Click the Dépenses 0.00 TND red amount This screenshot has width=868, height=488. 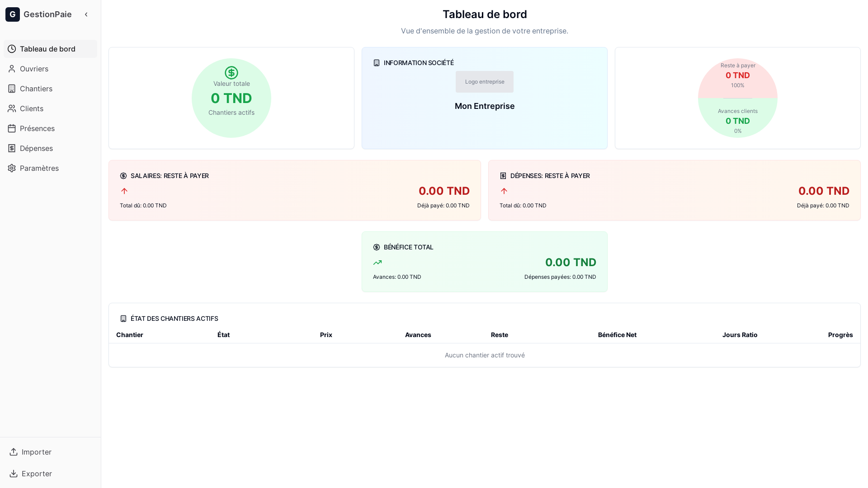click(824, 191)
